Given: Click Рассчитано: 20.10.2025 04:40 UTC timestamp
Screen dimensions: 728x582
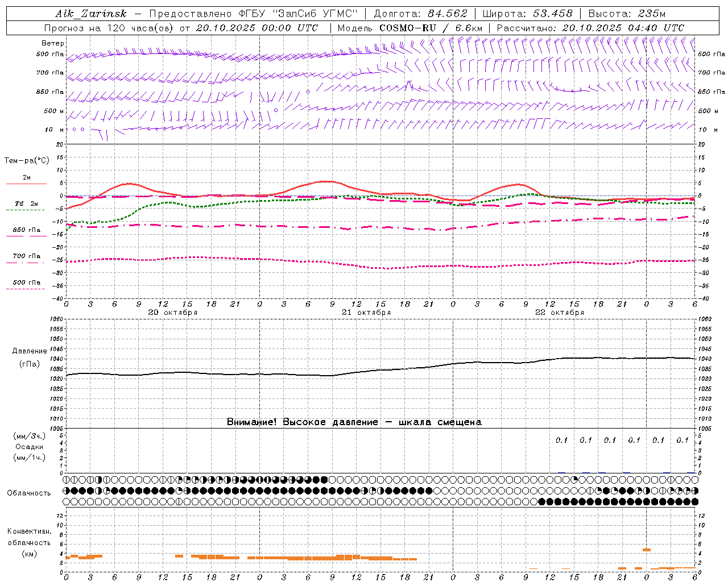Looking at the screenshot, I should click(590, 28).
